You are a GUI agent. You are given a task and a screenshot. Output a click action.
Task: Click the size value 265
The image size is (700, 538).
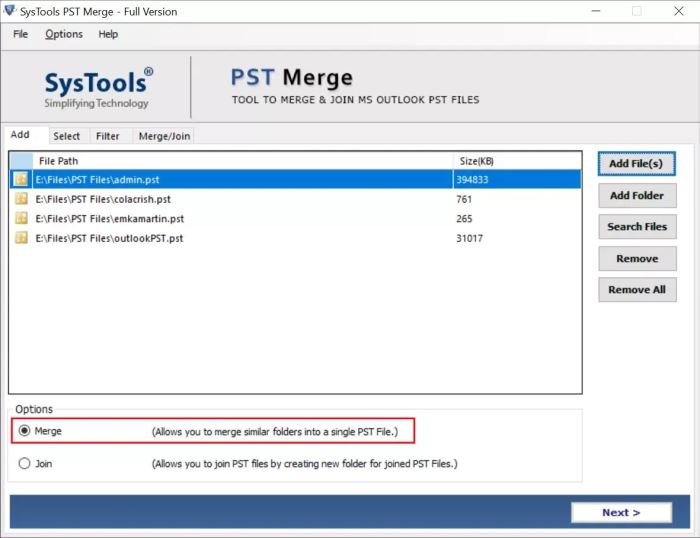click(x=464, y=219)
